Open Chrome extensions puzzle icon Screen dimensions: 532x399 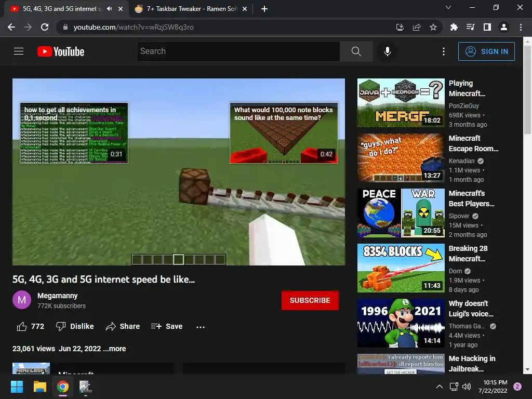point(454,27)
